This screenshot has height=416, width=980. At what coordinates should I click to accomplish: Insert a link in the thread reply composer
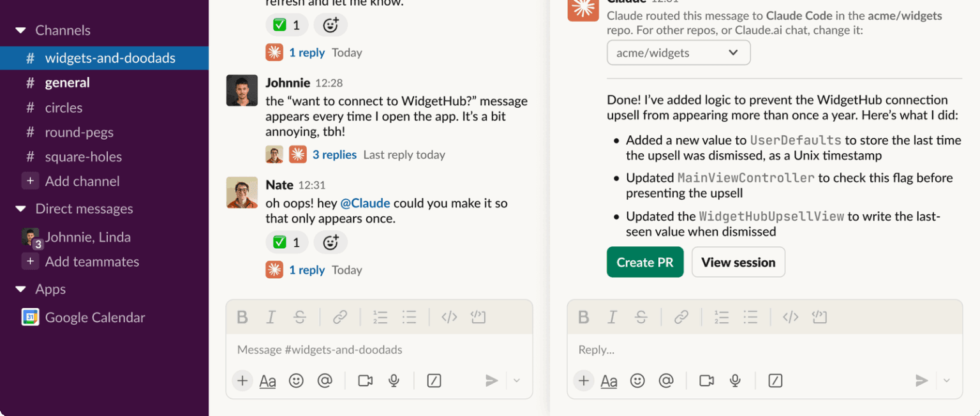(681, 317)
